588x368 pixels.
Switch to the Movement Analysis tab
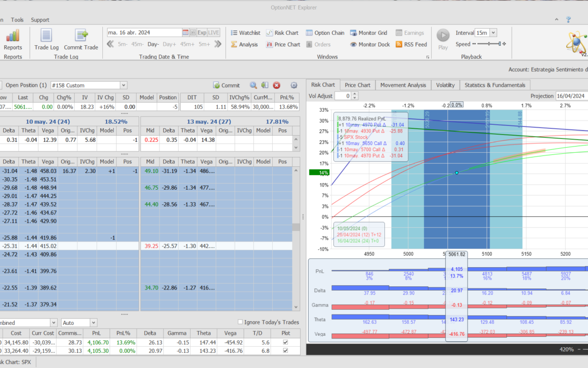click(403, 85)
